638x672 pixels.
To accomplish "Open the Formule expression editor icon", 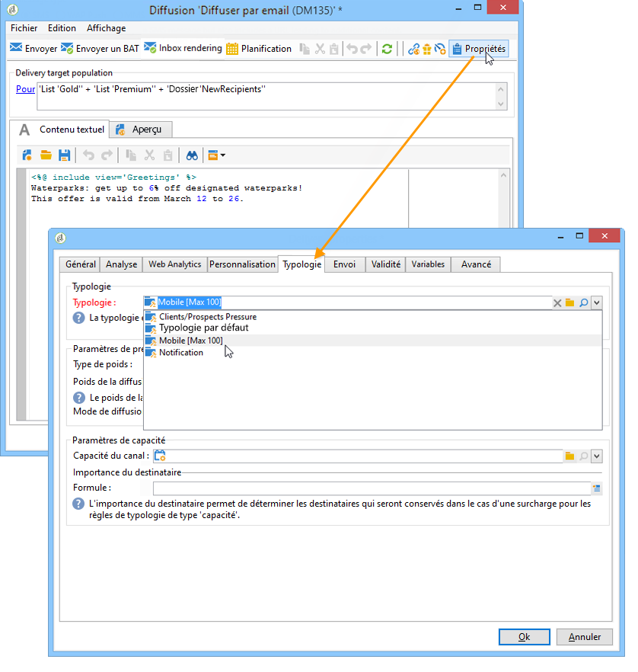I will [596, 488].
